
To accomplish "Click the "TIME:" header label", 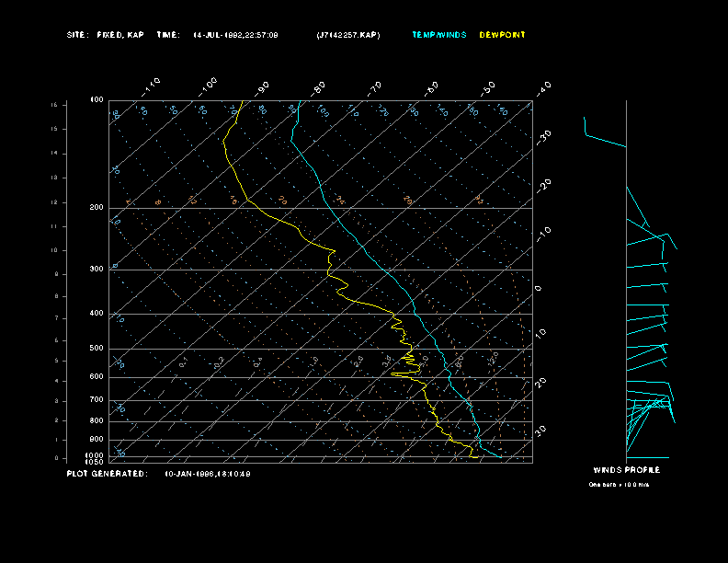I will (168, 35).
